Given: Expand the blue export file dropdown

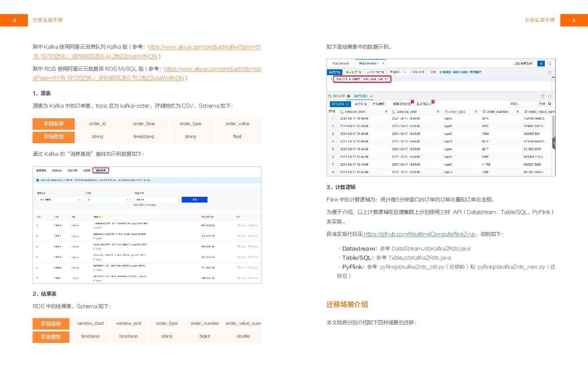Looking at the screenshot, I should (340, 104).
